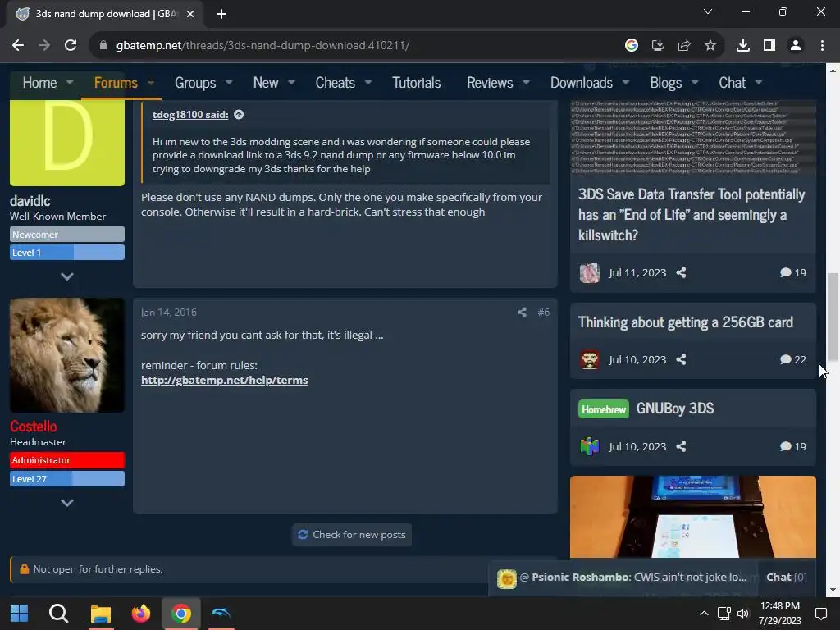Open the Cheats nav item
Image resolution: width=840 pixels, height=630 pixels.
coord(336,83)
